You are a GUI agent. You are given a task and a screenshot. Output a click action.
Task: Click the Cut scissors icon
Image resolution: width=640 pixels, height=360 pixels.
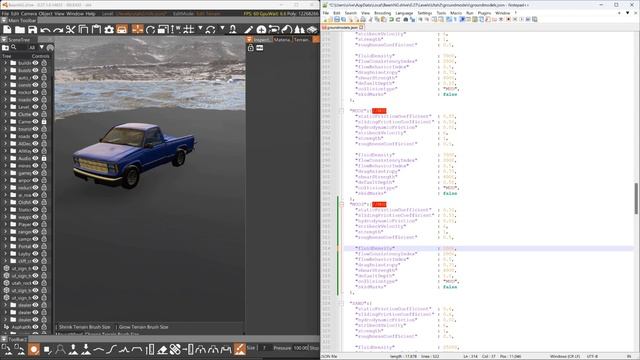tap(71, 30)
